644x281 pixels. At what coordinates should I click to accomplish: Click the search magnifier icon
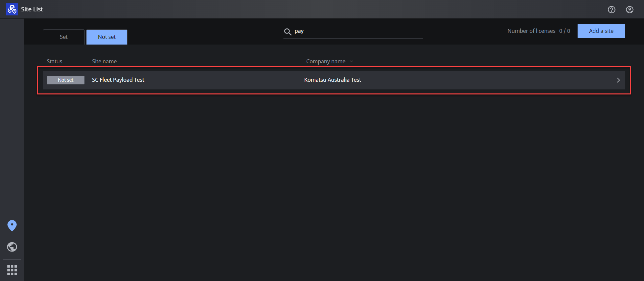(287, 32)
